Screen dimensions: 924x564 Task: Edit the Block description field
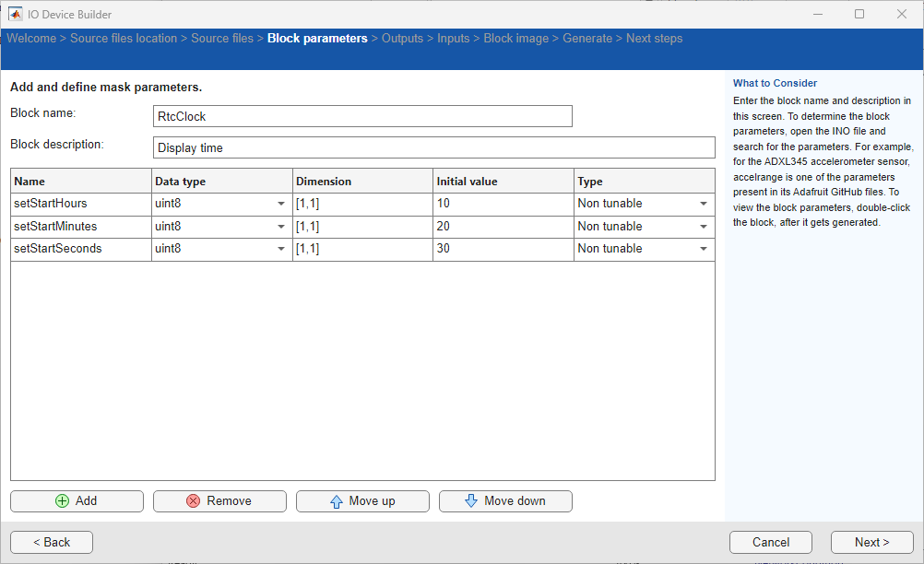433,147
